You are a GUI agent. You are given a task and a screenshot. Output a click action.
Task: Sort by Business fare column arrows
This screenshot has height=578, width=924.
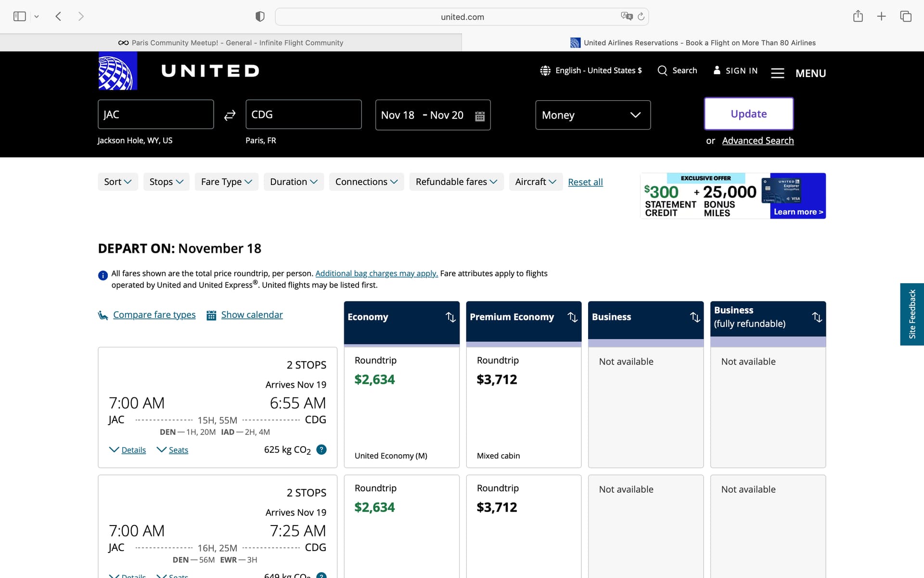(x=694, y=317)
